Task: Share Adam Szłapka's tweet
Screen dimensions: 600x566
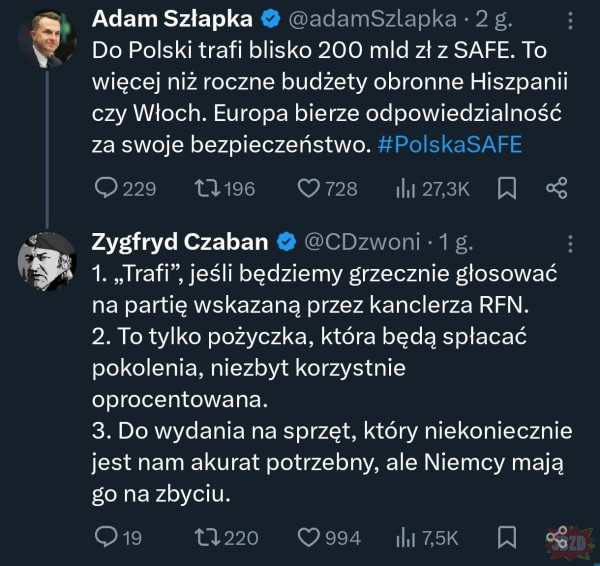Action: click(x=557, y=188)
